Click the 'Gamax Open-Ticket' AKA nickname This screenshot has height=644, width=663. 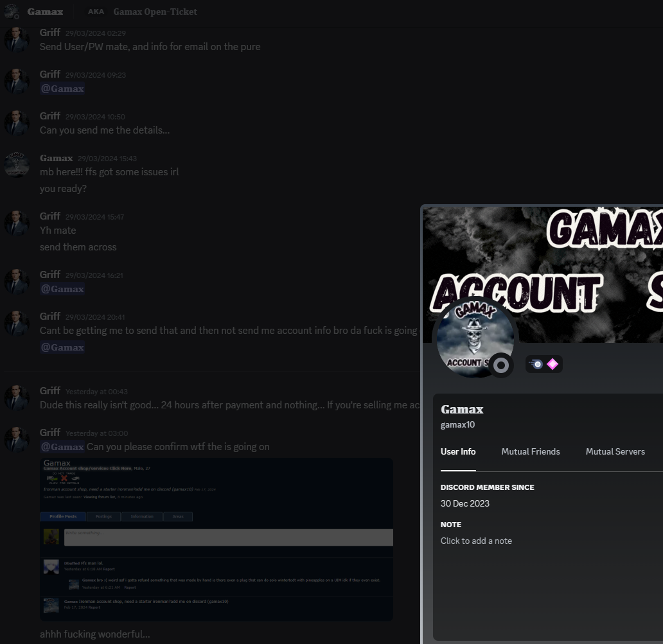[x=155, y=12]
